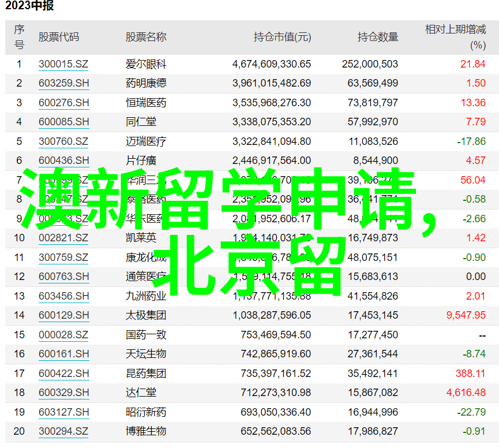The height and width of the screenshot is (448, 499).
Task: Open the 603259.SH stock link
Action: coord(64,83)
